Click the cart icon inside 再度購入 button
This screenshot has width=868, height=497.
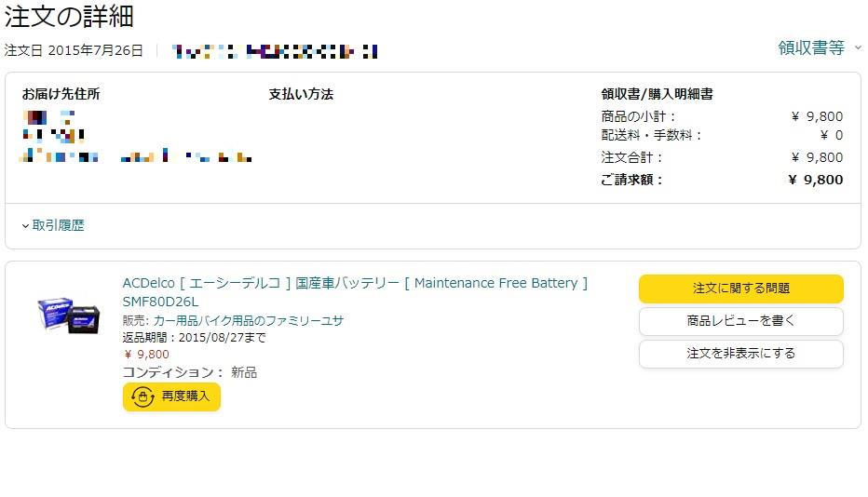[x=142, y=396]
